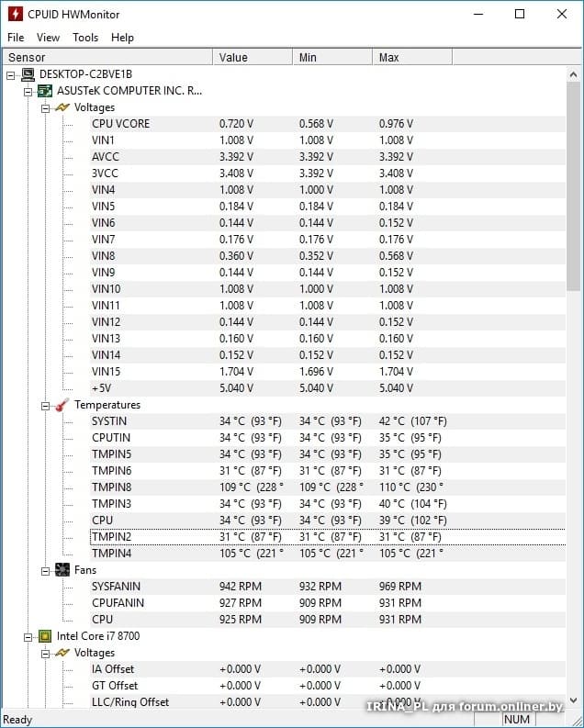Click the vertical scrollbar thumb
The image size is (584, 728).
pyautogui.click(x=573, y=186)
